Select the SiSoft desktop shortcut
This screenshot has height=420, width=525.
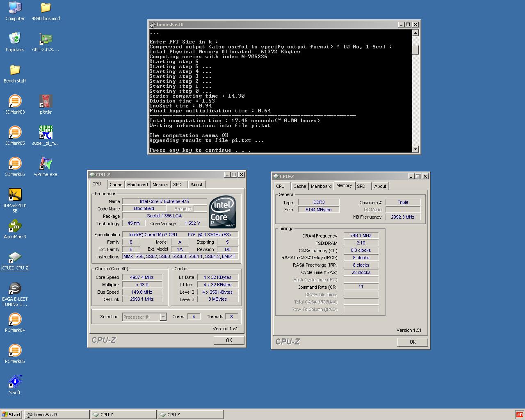[x=15, y=385]
